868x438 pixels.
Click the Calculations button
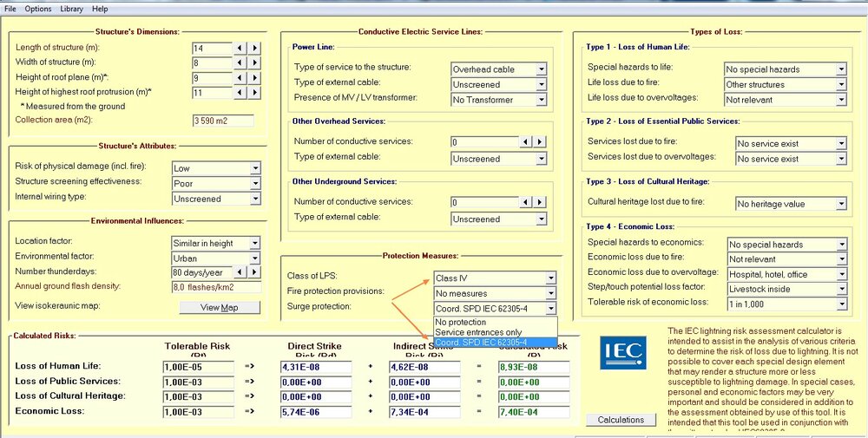click(x=621, y=420)
